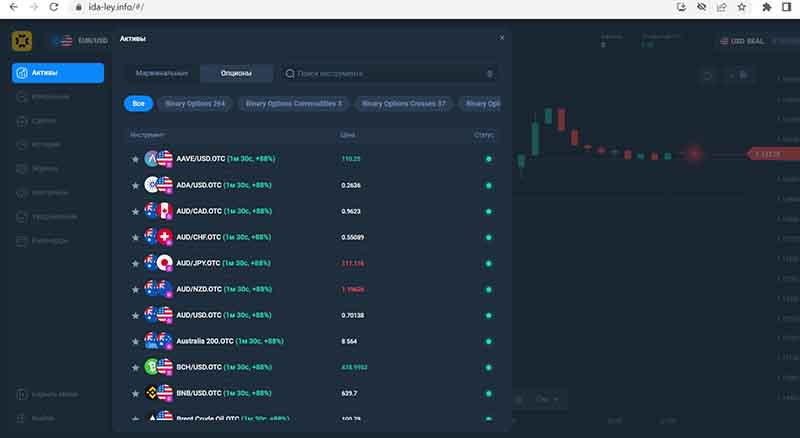The width and height of the screenshot is (800, 438).
Task: Click the AUD/JPY.OTC flag pair icon
Action: pos(158,263)
